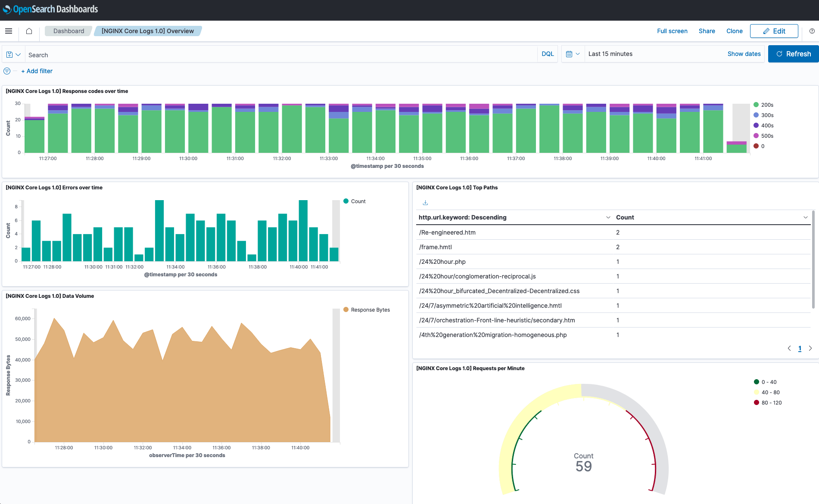Toggle the Response Bytes legend entry

coord(367,310)
